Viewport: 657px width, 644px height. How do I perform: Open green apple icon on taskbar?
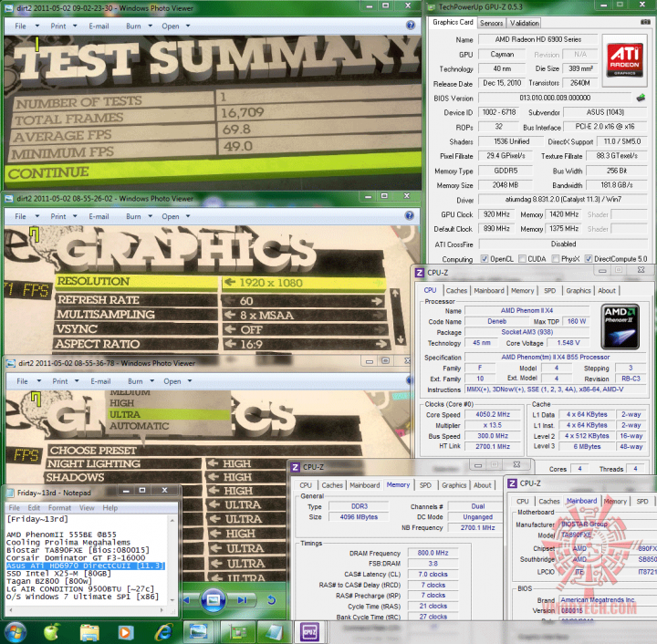(52, 631)
